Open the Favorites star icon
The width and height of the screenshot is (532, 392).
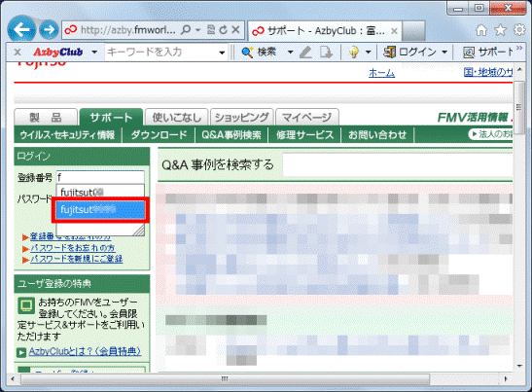click(x=500, y=30)
